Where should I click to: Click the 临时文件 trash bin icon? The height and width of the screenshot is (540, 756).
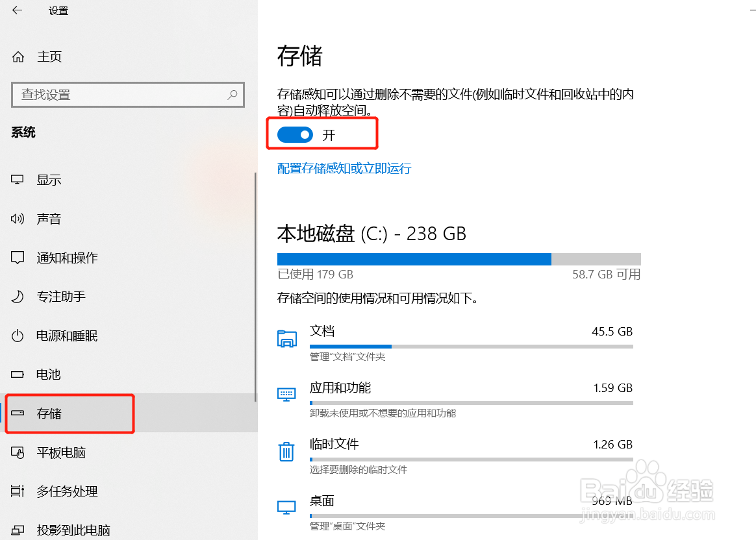286,451
